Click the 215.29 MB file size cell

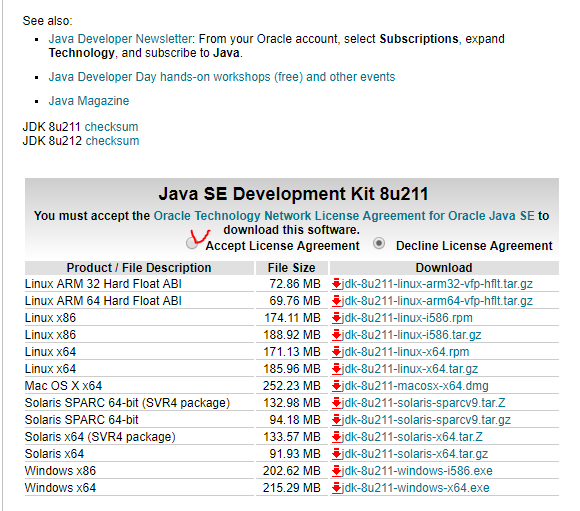point(292,488)
